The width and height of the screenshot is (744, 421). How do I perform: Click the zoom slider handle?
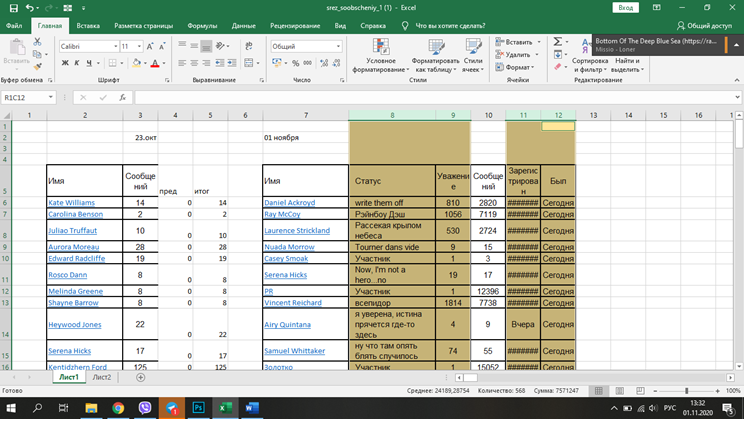[686, 391]
